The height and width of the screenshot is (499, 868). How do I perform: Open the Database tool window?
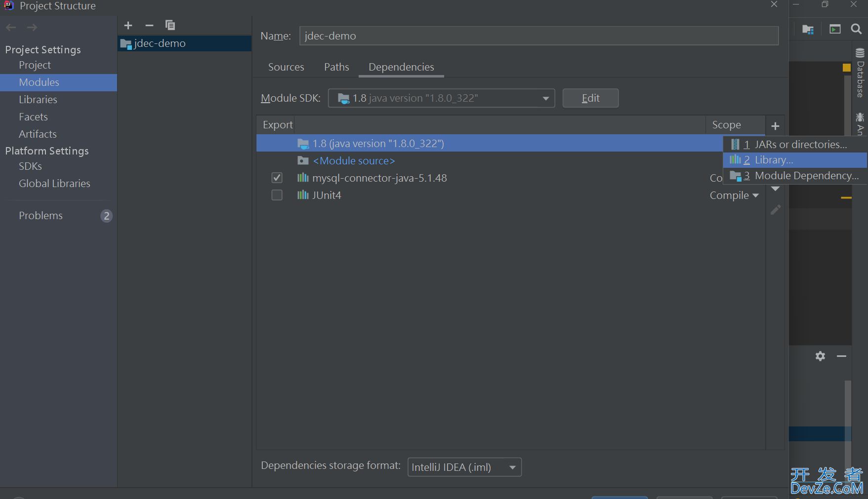tap(860, 73)
